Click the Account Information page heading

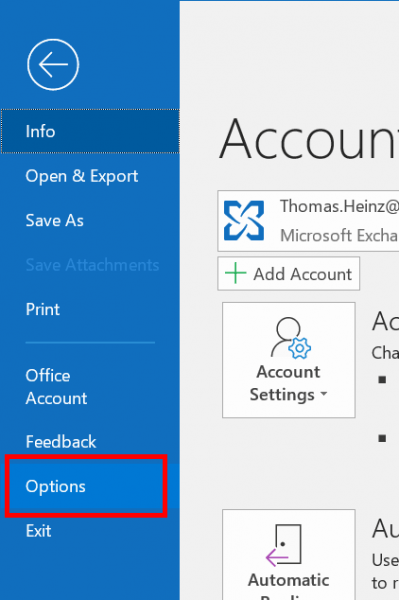(309, 138)
